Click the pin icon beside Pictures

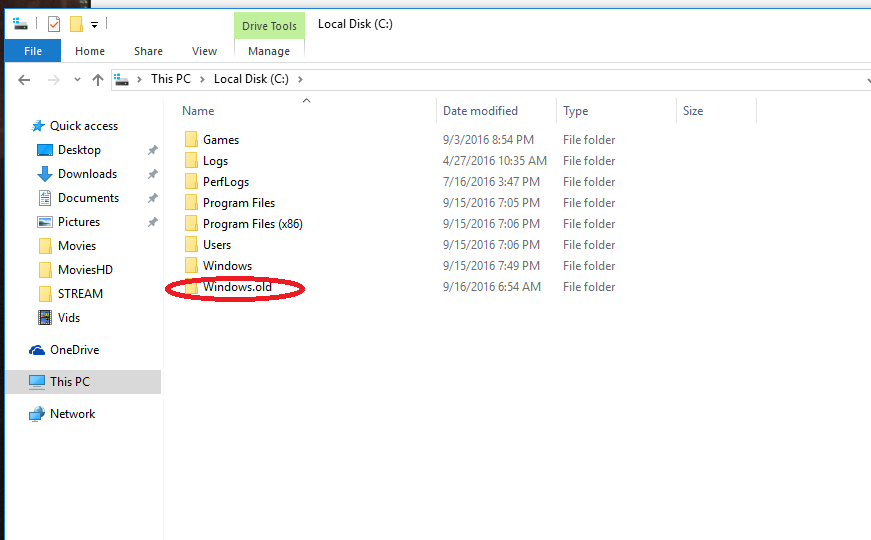152,222
